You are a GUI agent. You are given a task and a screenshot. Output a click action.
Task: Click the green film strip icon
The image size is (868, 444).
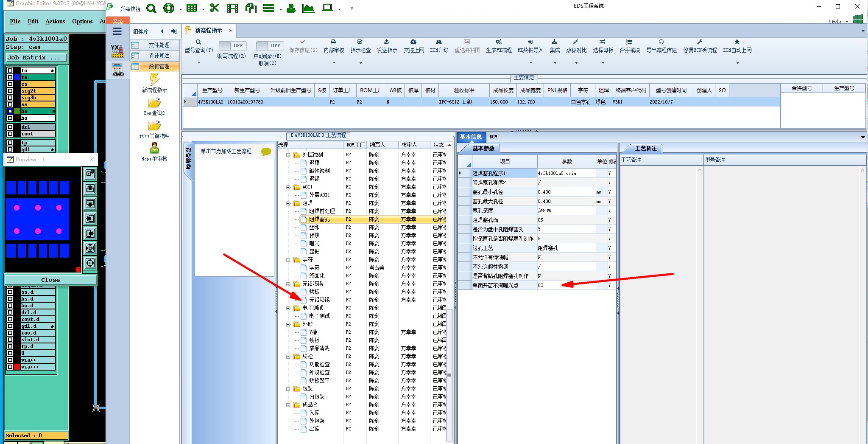point(232,8)
